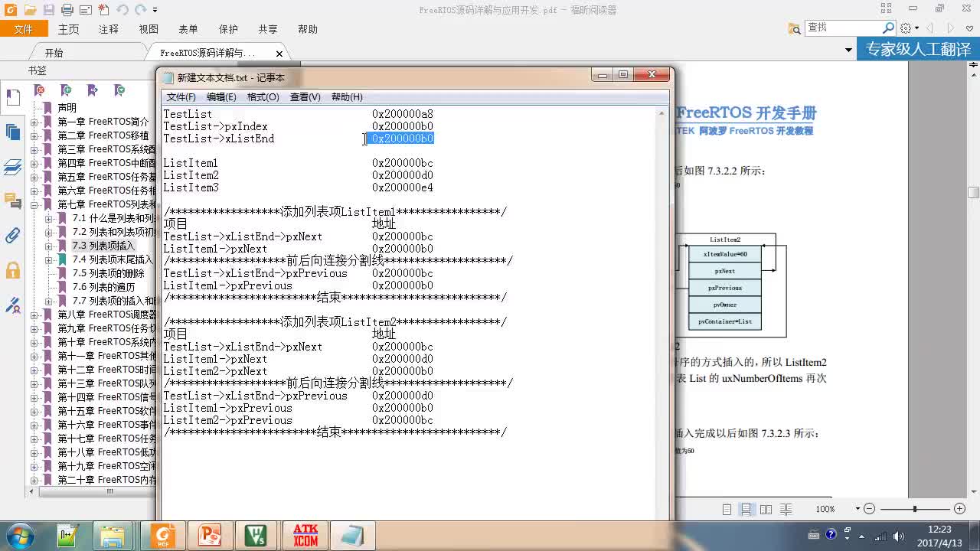Click the taskbar clock showing 12:23

click(x=939, y=530)
